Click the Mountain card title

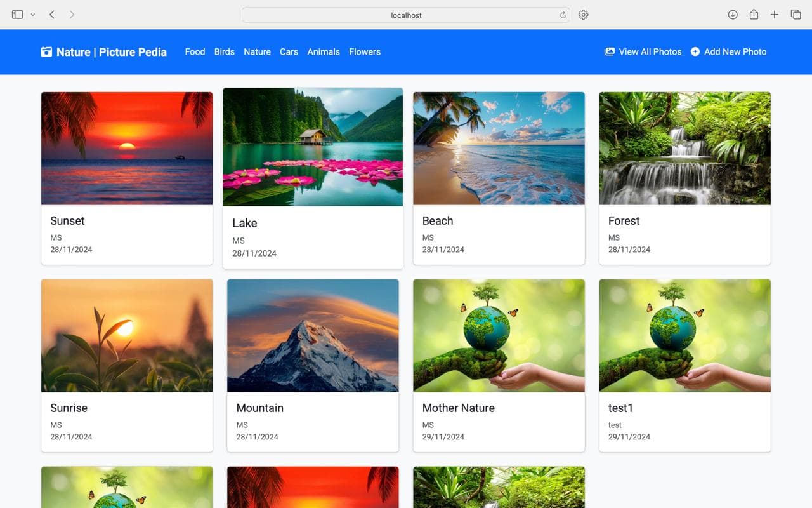(260, 408)
